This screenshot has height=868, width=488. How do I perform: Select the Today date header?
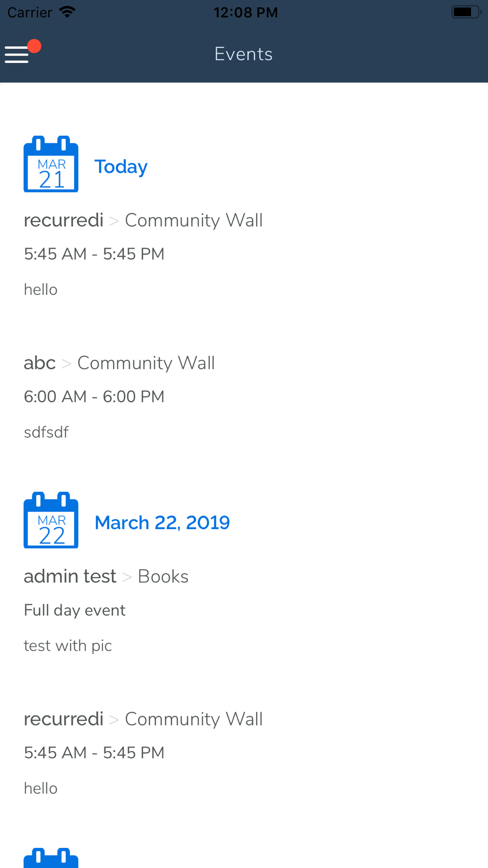[121, 167]
